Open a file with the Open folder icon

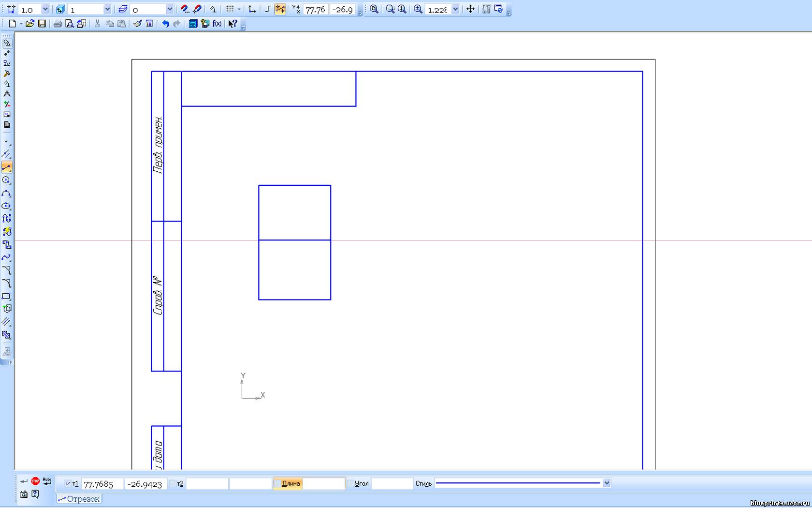[30, 24]
